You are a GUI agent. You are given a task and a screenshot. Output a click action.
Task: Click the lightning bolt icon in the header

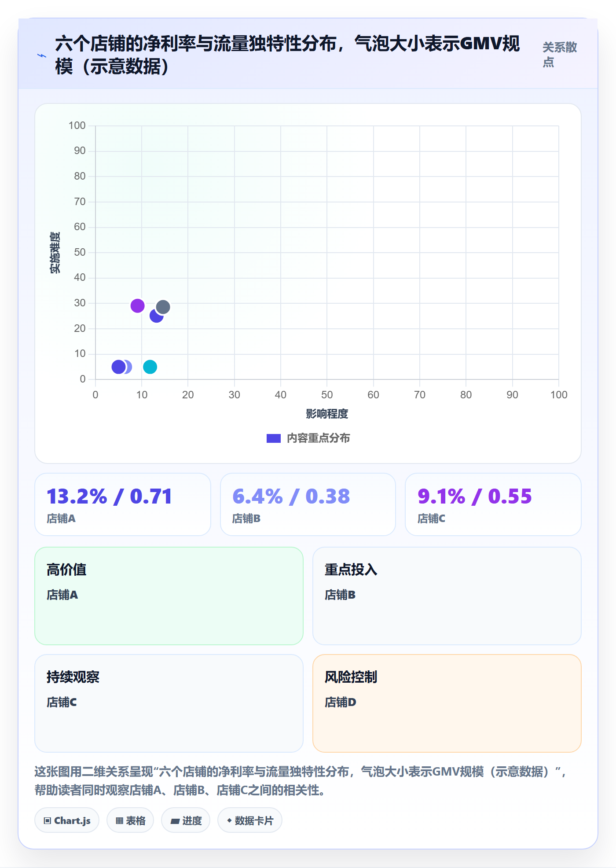(x=42, y=55)
